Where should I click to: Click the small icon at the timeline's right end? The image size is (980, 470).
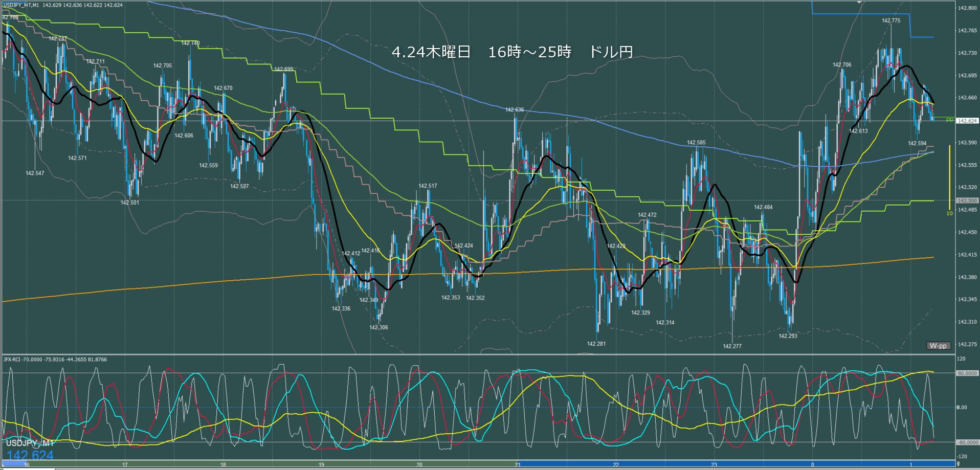click(x=958, y=464)
